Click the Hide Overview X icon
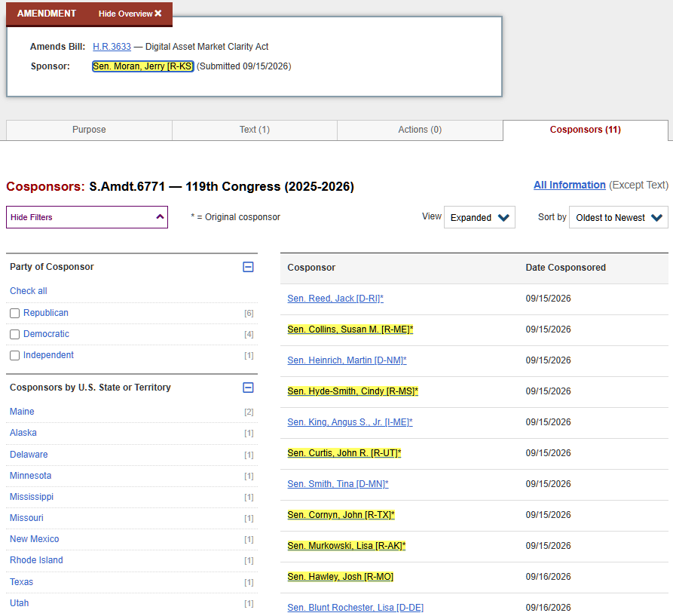The width and height of the screenshot is (673, 616). [158, 14]
